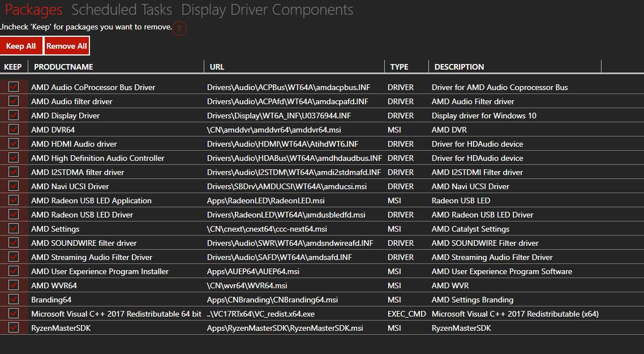Toggle Keep for AMD Navi UCSI Driver
Image resolution: width=644 pixels, height=354 pixels.
(14, 186)
